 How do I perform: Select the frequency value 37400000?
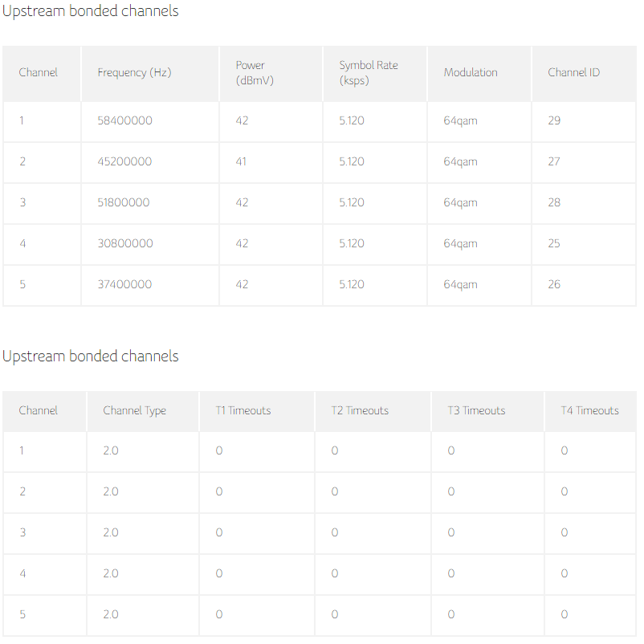pos(124,284)
